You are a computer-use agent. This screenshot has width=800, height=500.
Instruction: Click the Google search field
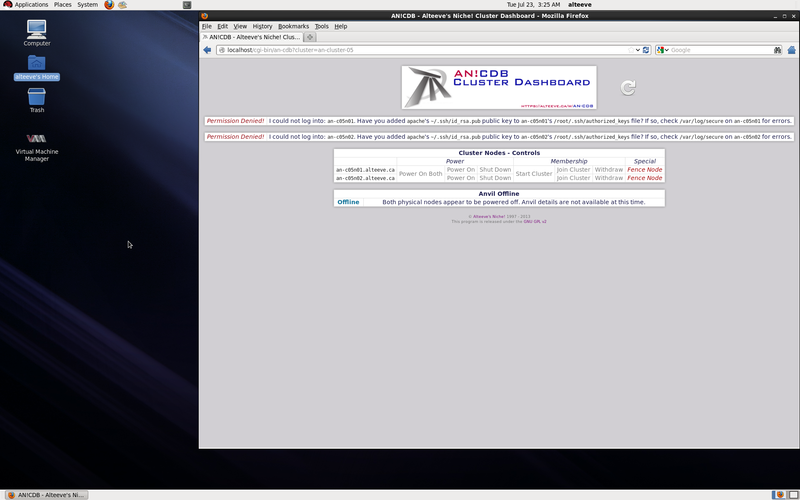pos(720,50)
